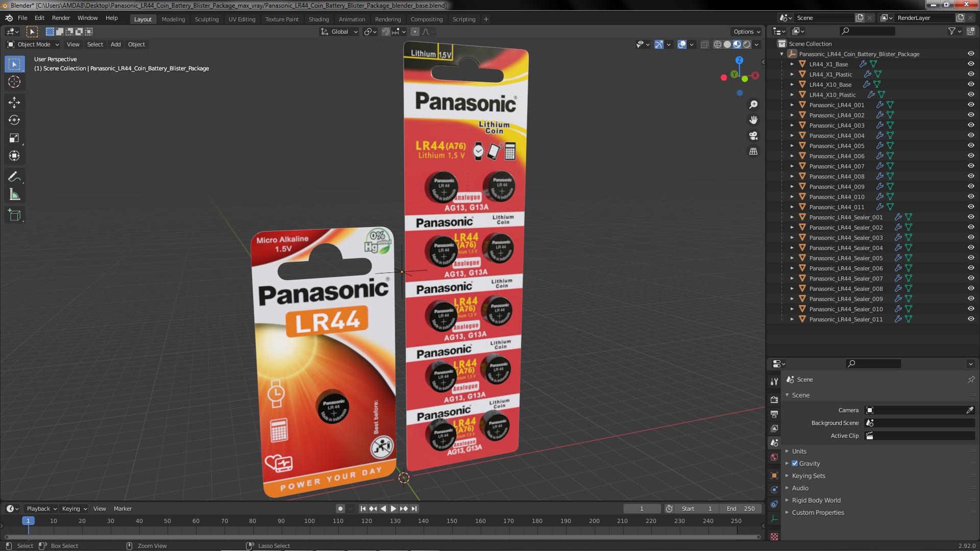Jump to the timeline end frame
Screen dimensions: 980x551
tap(414, 509)
